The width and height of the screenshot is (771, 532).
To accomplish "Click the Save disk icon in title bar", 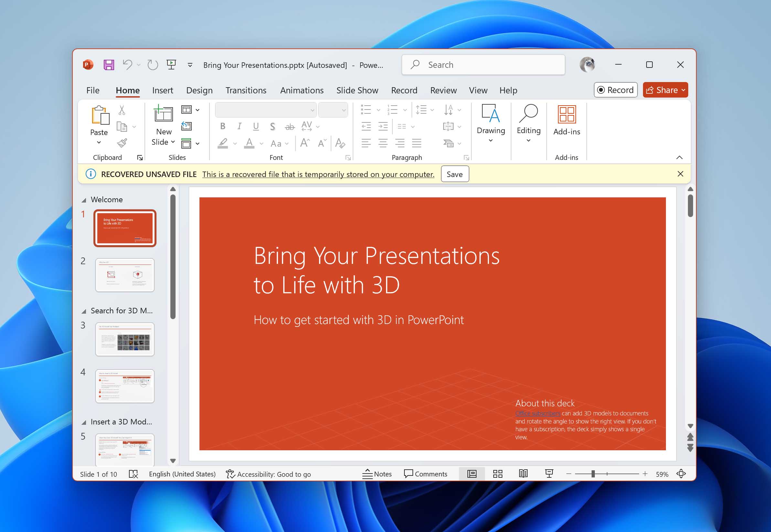I will (109, 65).
